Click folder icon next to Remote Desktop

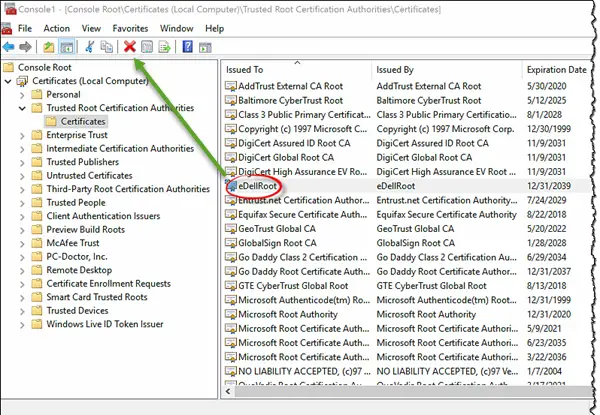pyautogui.click(x=37, y=270)
